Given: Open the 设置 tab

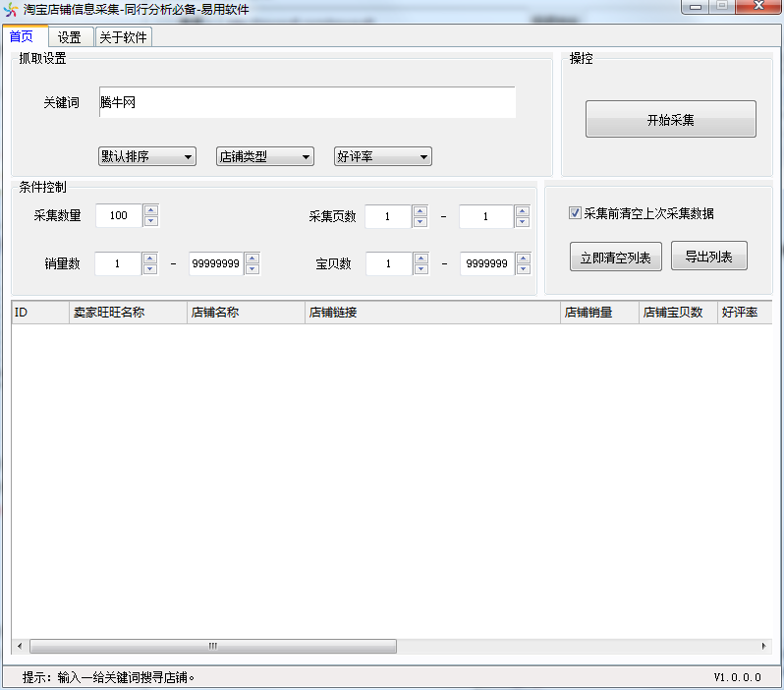Looking at the screenshot, I should pyautogui.click(x=70, y=37).
